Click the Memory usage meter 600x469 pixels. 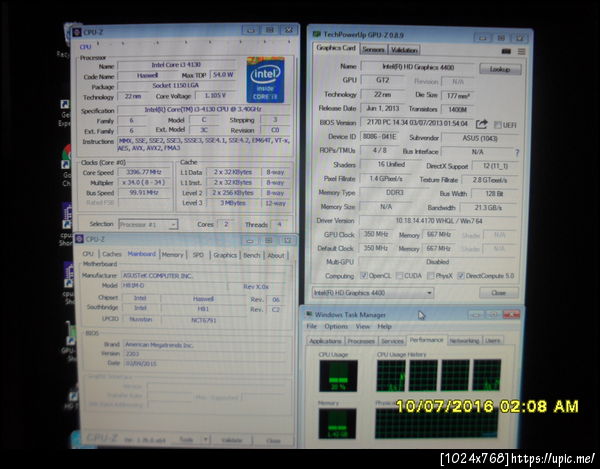pyautogui.click(x=338, y=423)
